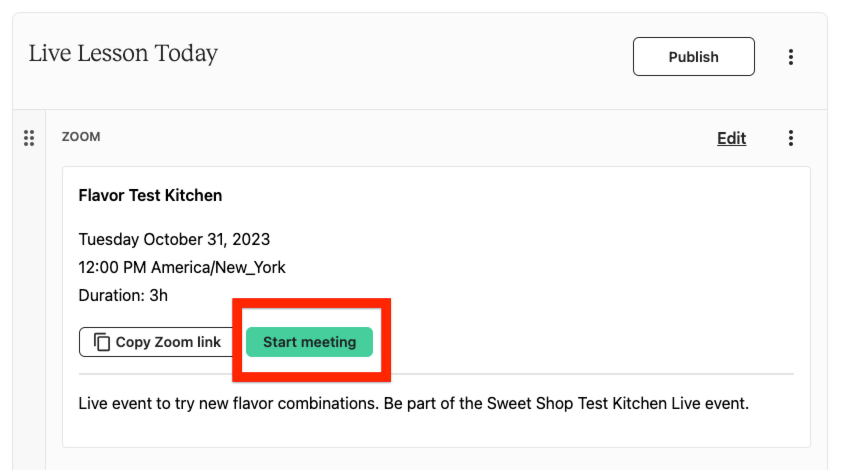
Task: Click the Tuesday October 31, 2023 date
Action: tap(174, 239)
